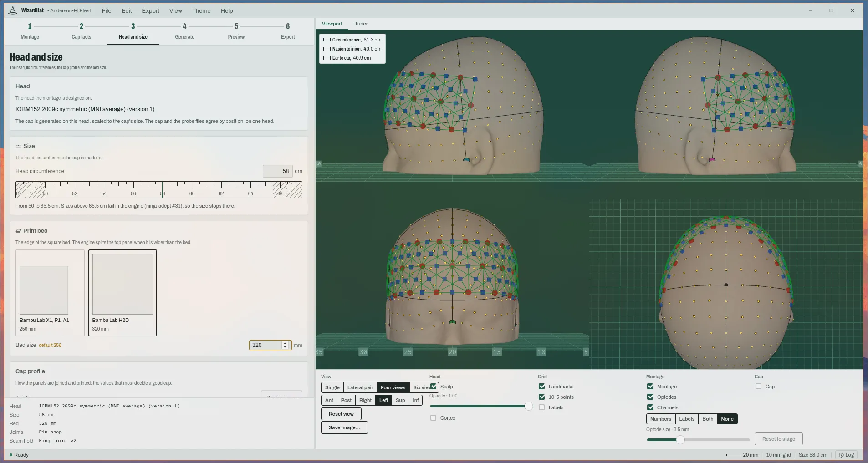
Task: Click the Scalp Opacity slider handle
Action: tap(529, 406)
